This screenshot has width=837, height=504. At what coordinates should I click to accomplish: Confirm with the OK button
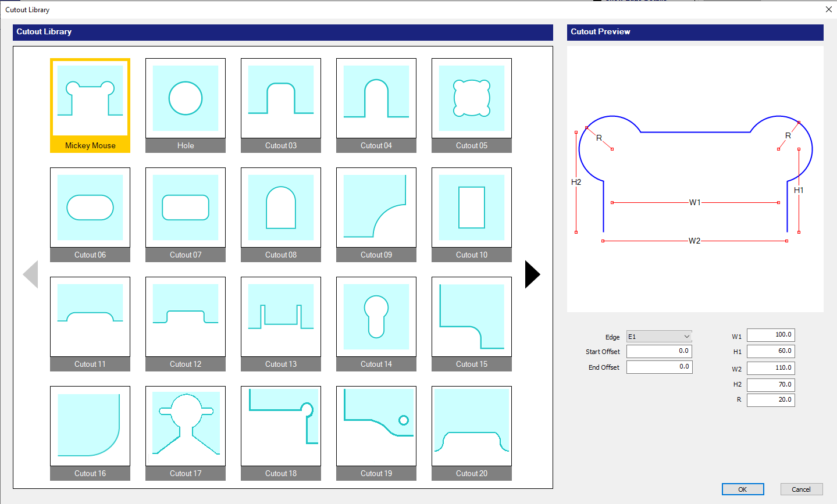(x=743, y=489)
